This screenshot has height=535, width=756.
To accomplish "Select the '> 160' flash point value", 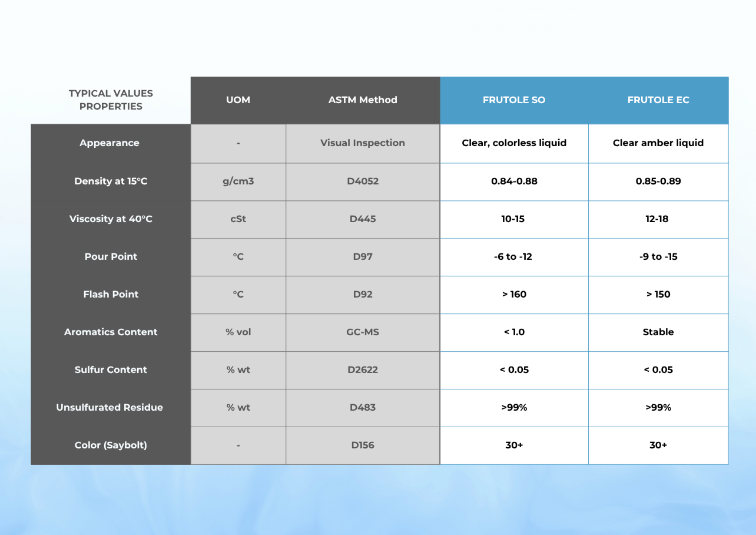I will point(514,295).
